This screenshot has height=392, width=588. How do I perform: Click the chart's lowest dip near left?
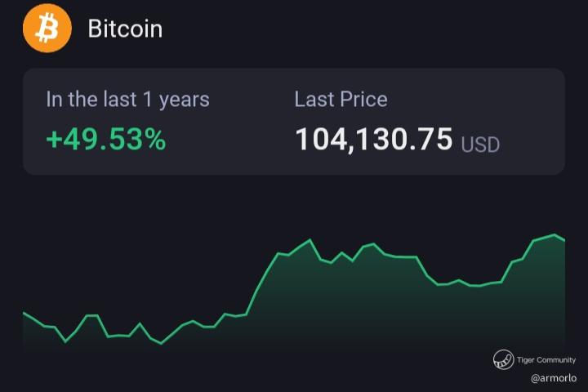(161, 343)
